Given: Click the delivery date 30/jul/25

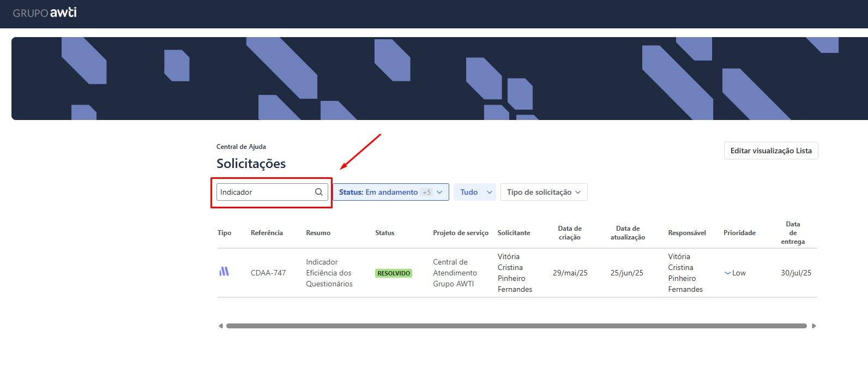Looking at the screenshot, I should (x=796, y=273).
